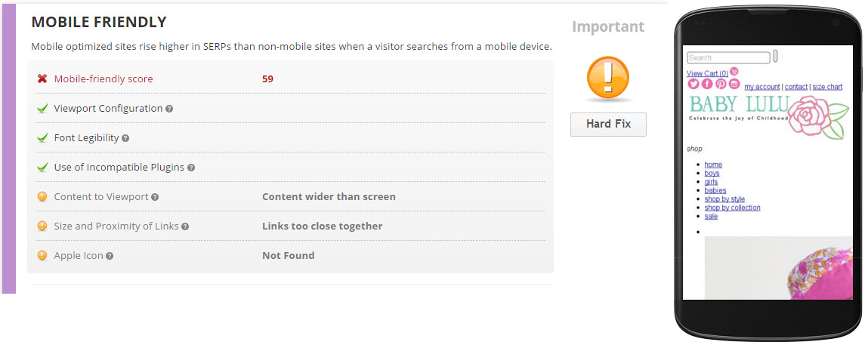Select the girls menu item
Viewport: 868px width, 342px height.
711,182
